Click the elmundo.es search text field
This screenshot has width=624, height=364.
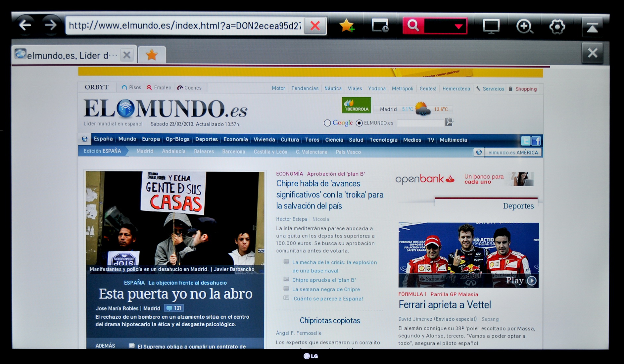point(420,123)
